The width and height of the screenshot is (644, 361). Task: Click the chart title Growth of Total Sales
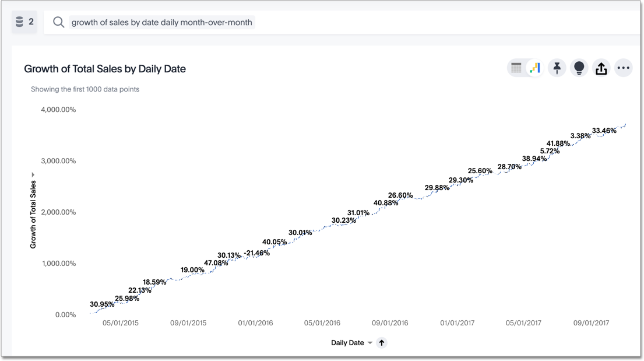(x=104, y=69)
